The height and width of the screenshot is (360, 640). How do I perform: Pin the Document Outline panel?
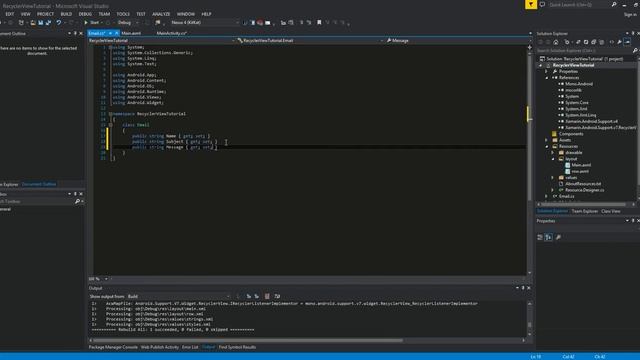click(75, 33)
